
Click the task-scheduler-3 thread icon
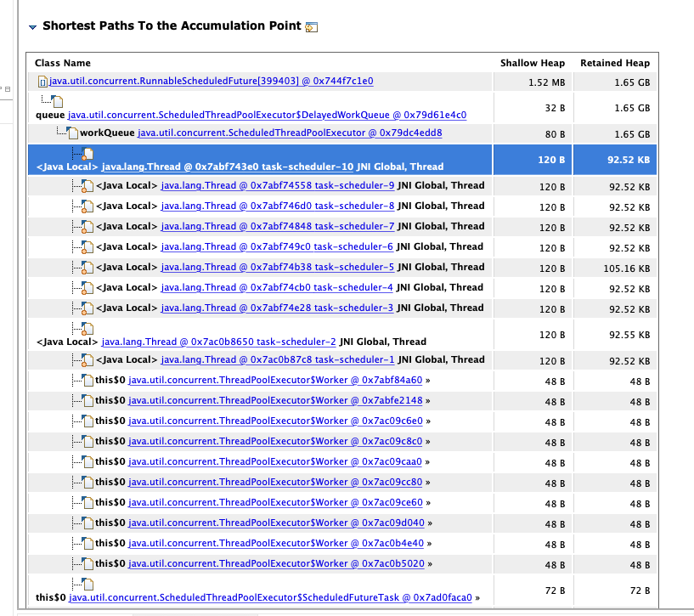[x=87, y=308]
